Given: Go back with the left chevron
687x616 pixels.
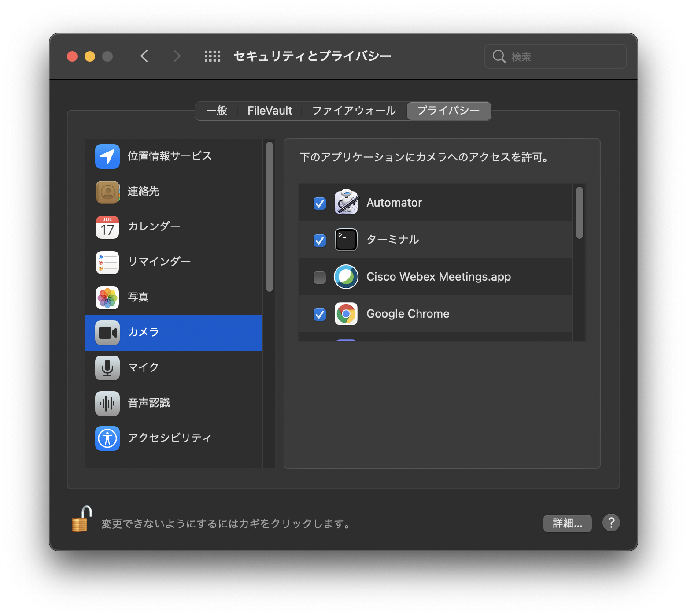Looking at the screenshot, I should (x=144, y=56).
